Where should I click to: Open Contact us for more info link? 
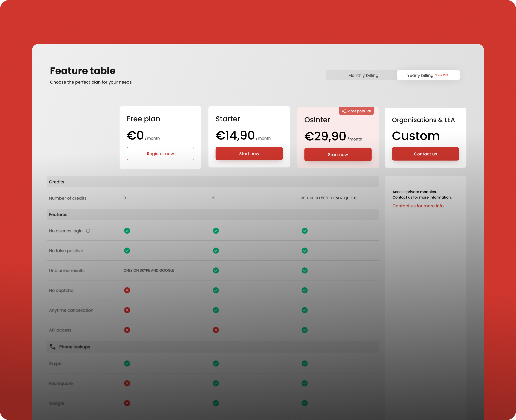[x=418, y=206]
